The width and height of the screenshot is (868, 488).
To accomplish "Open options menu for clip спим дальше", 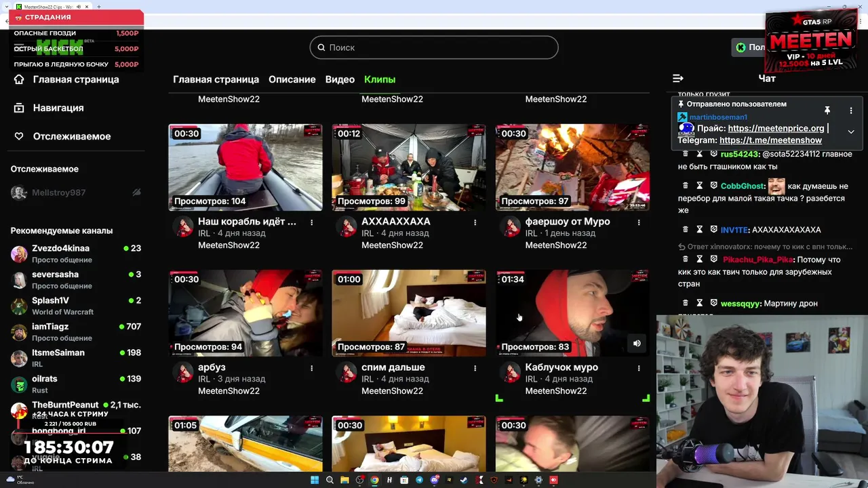I will [475, 368].
